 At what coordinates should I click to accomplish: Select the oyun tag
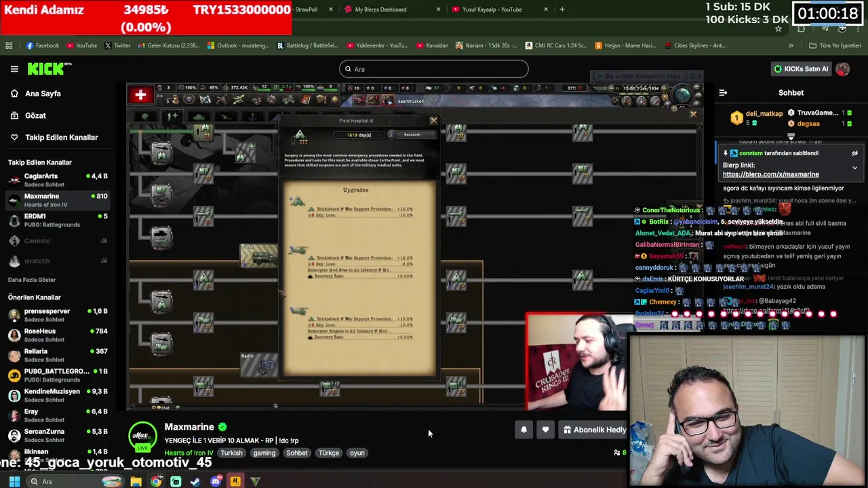[x=357, y=453]
